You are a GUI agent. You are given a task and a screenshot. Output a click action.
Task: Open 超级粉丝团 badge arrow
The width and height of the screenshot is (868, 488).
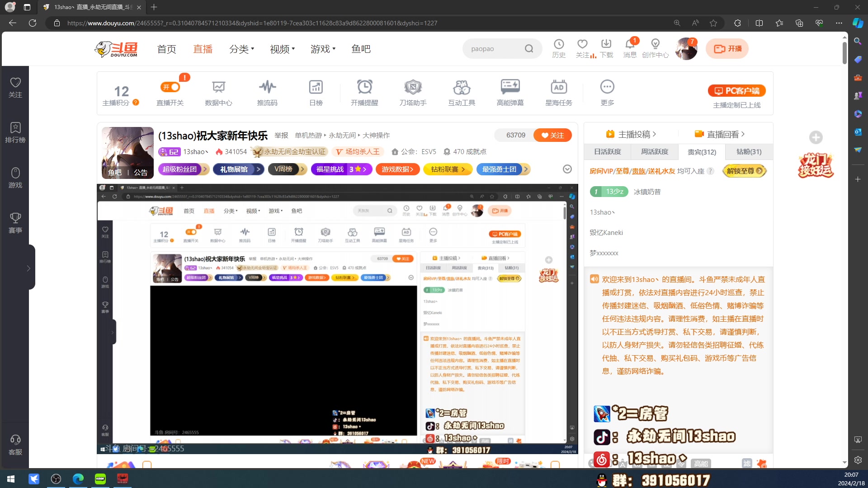point(184,169)
